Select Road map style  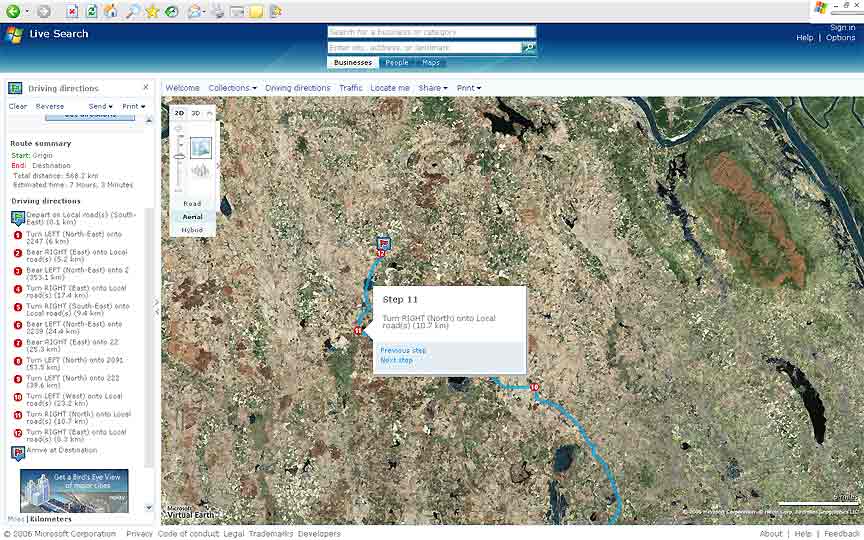point(192,204)
